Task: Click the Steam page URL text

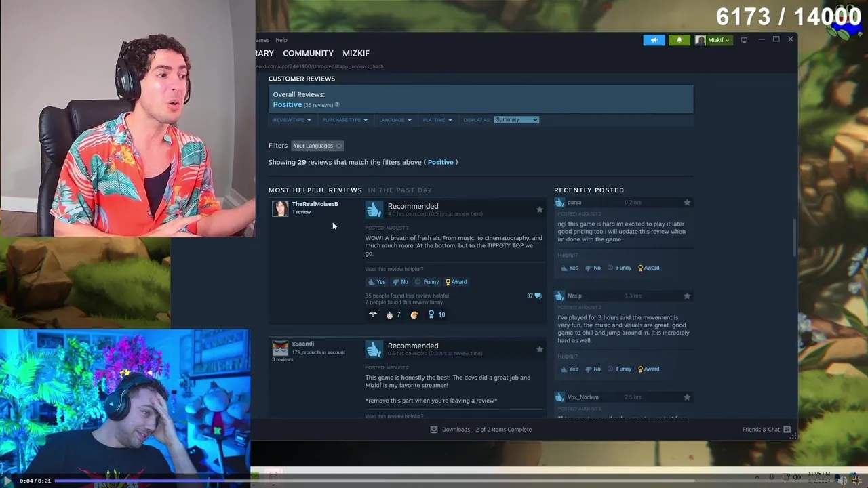Action: point(320,66)
